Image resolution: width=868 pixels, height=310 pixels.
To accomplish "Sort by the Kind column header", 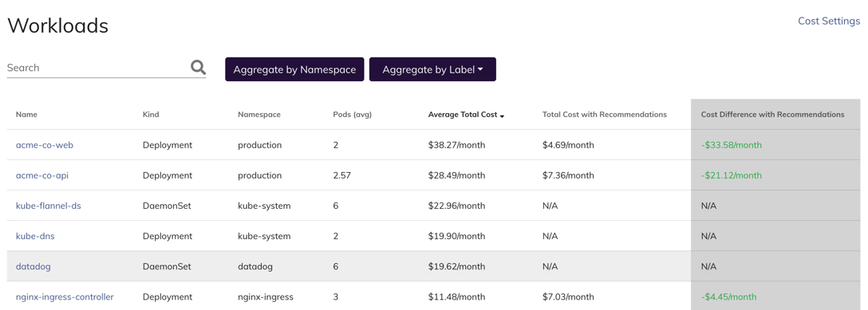I will coord(151,115).
